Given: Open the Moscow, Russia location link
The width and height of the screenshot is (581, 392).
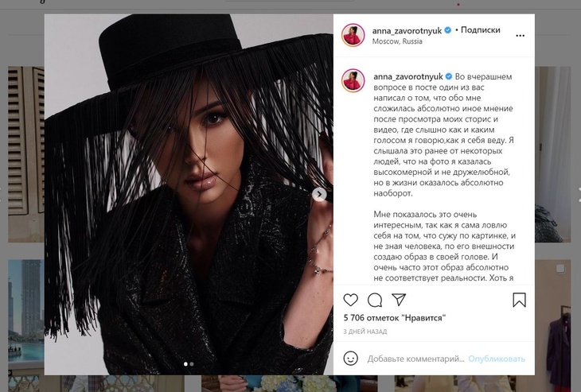Looking at the screenshot, I should 397,41.
